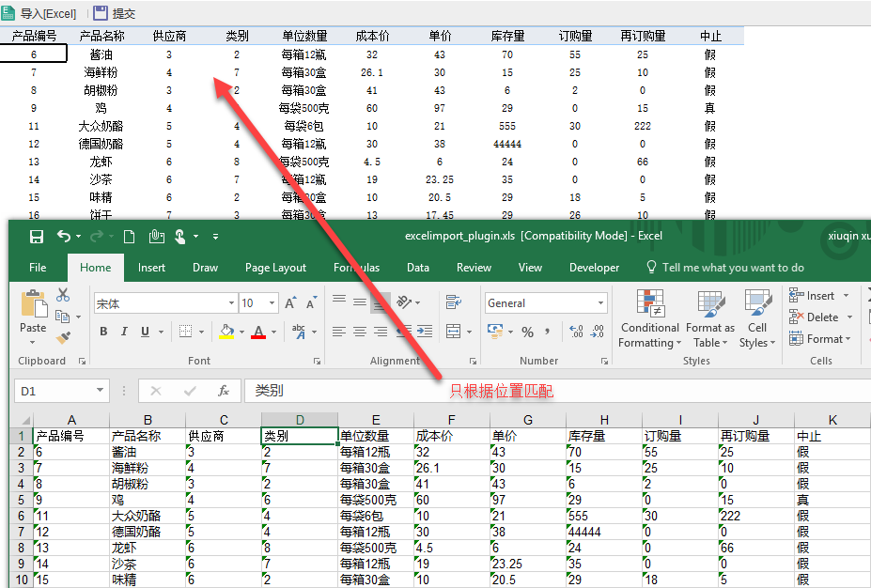
Task: Increase font size with large A icon
Action: [290, 302]
